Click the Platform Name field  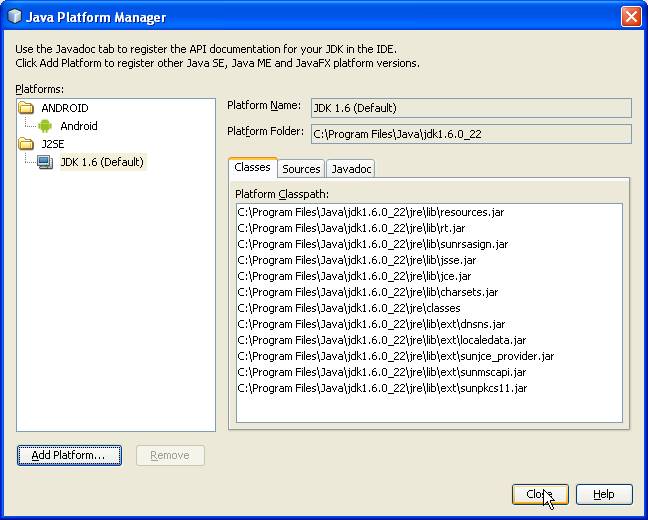[471, 108]
